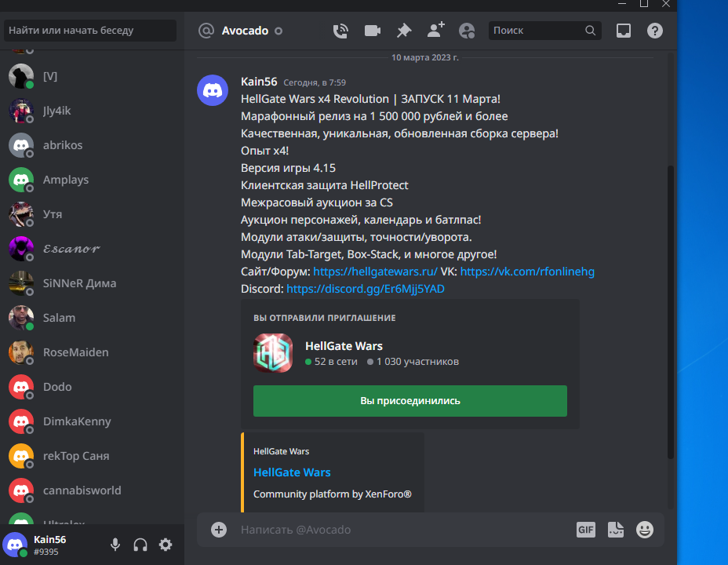The width and height of the screenshot is (728, 565).
Task: Click the 'Поиск' search field
Action: pyautogui.click(x=544, y=31)
